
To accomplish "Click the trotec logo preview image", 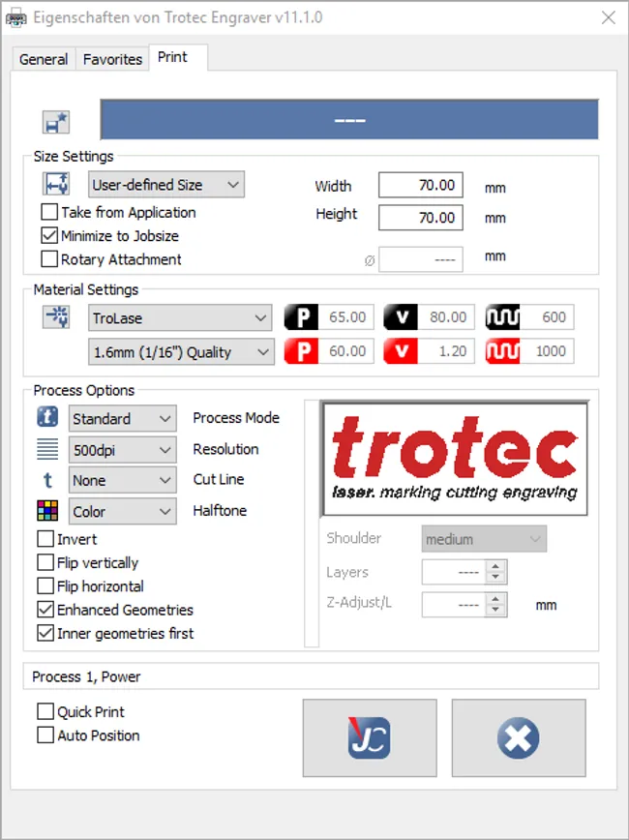I will coord(455,459).
